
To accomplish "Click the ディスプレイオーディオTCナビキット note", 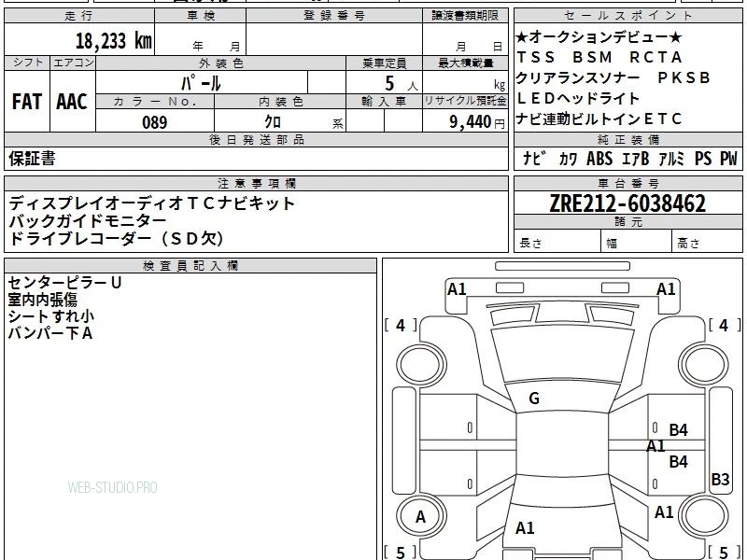I will coord(151,203).
